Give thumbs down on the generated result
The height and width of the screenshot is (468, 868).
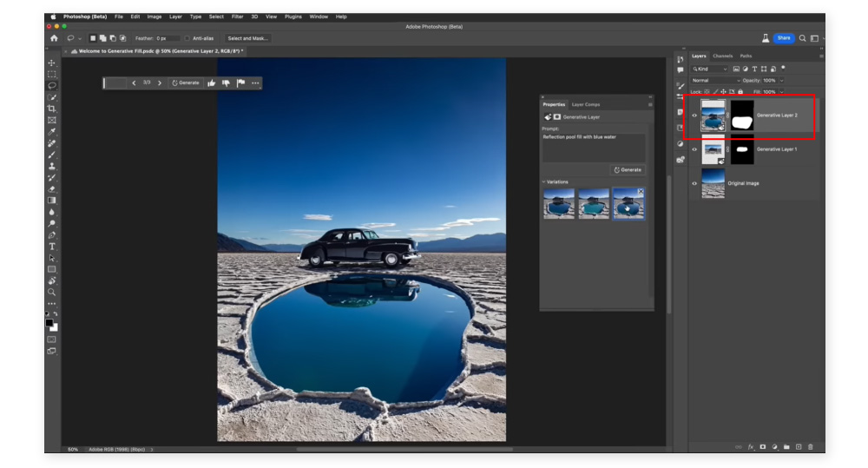click(x=226, y=83)
